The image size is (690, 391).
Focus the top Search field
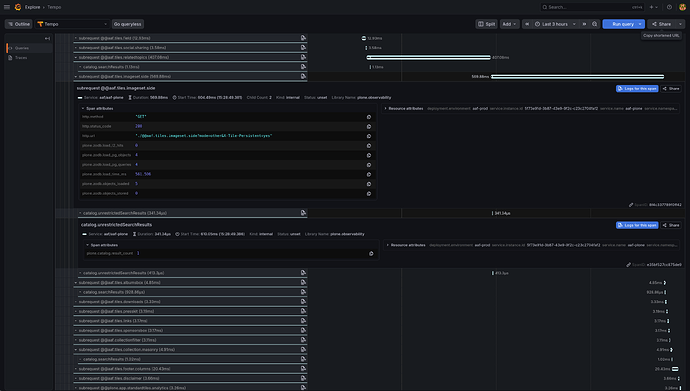pyautogui.click(x=592, y=7)
